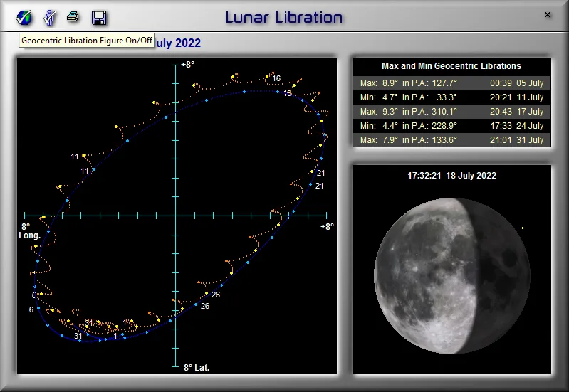Select the Max 7.9° 31 July row
Image resolution: width=569 pixels, height=392 pixels.
(x=451, y=139)
